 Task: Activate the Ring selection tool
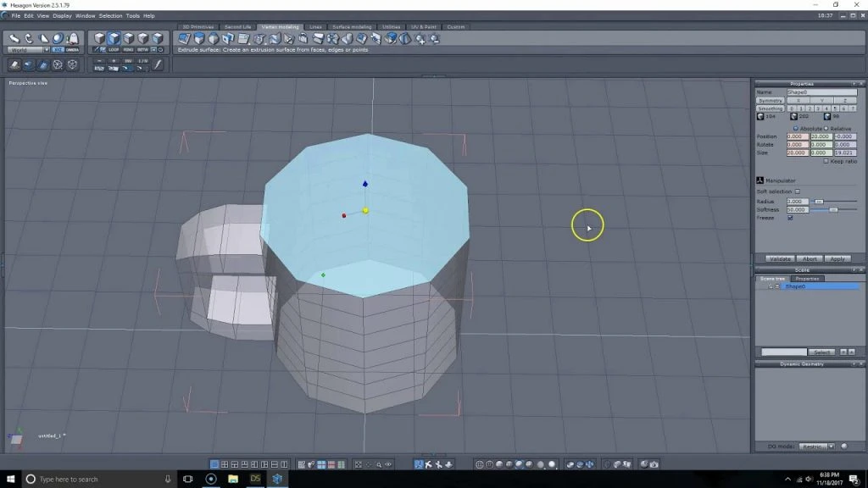click(128, 49)
